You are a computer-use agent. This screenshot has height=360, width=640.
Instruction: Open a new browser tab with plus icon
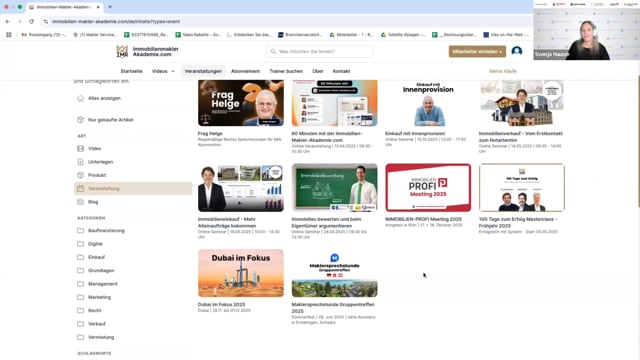click(x=110, y=7)
